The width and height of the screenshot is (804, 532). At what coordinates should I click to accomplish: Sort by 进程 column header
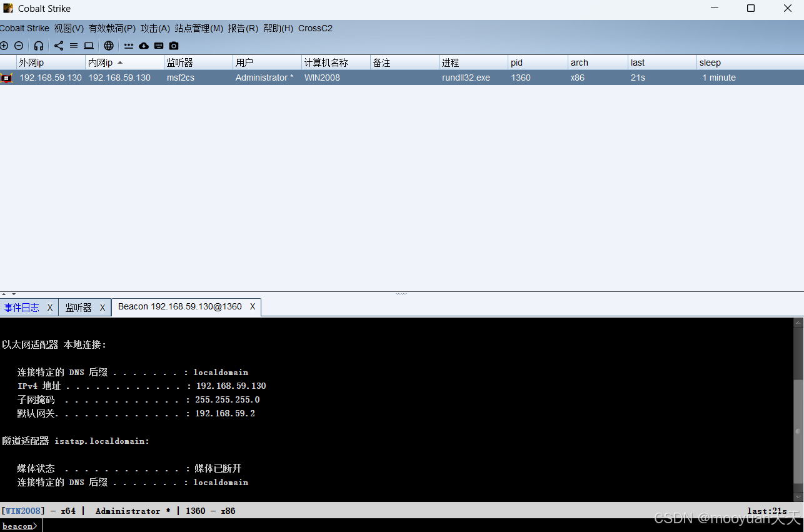473,63
